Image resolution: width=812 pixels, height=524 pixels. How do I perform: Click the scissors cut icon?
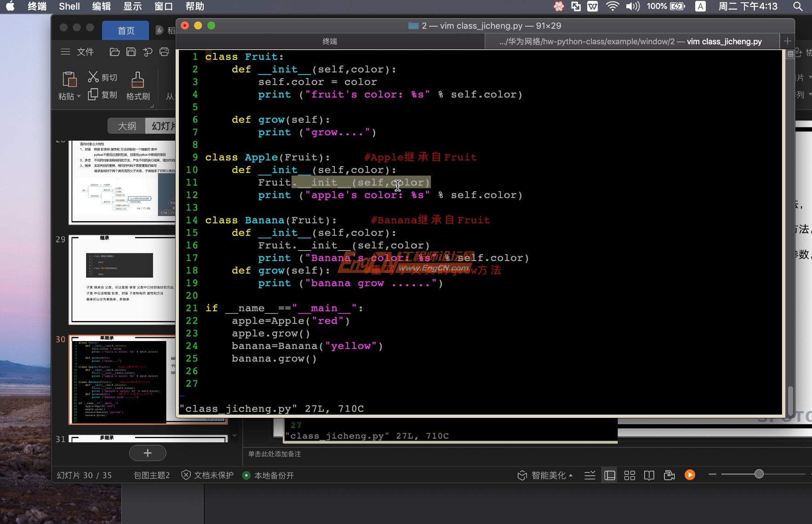(x=93, y=77)
